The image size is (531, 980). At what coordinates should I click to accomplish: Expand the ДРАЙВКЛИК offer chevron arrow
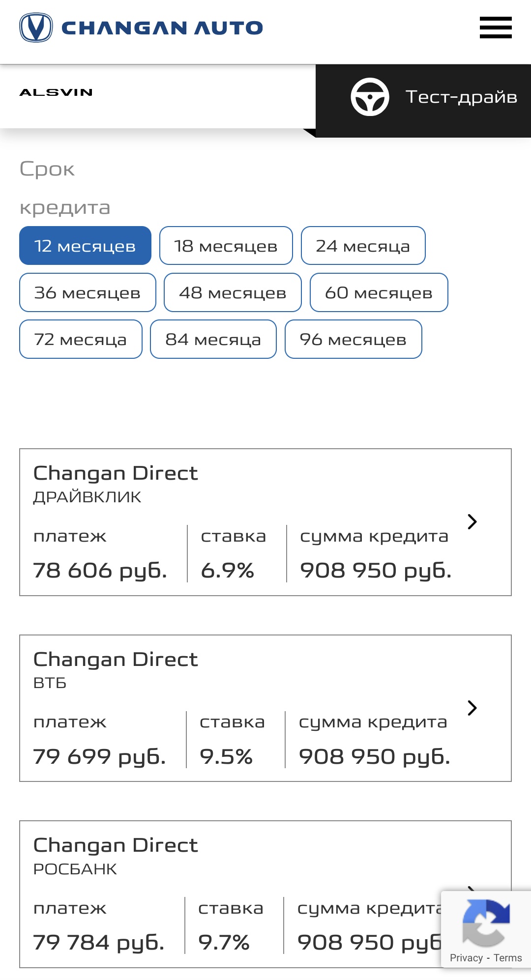pyautogui.click(x=472, y=522)
